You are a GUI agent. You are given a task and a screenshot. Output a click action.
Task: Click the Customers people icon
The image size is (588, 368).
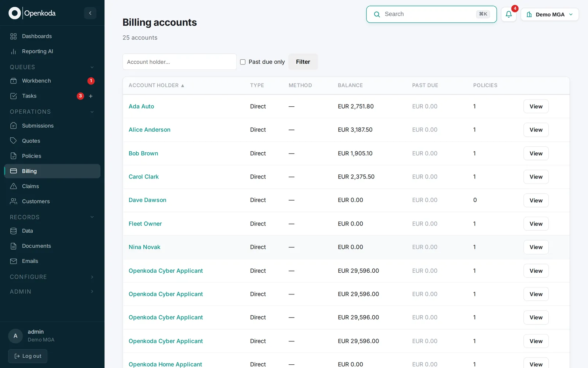tap(14, 201)
